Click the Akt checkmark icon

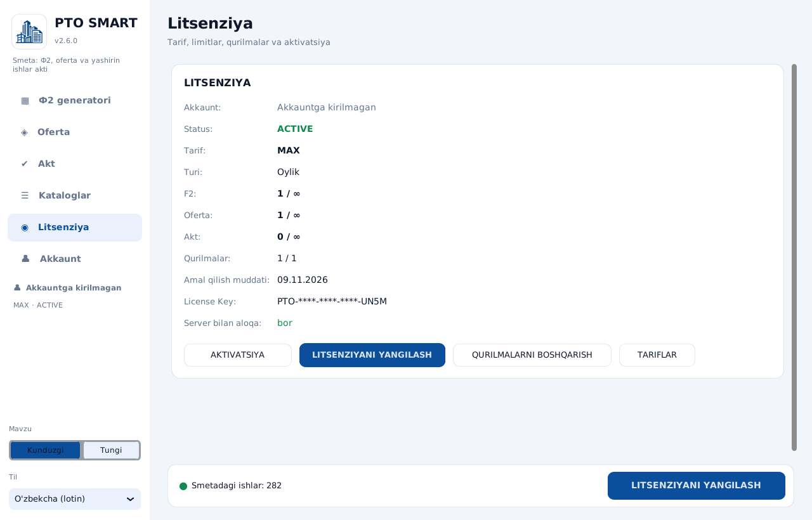(25, 164)
